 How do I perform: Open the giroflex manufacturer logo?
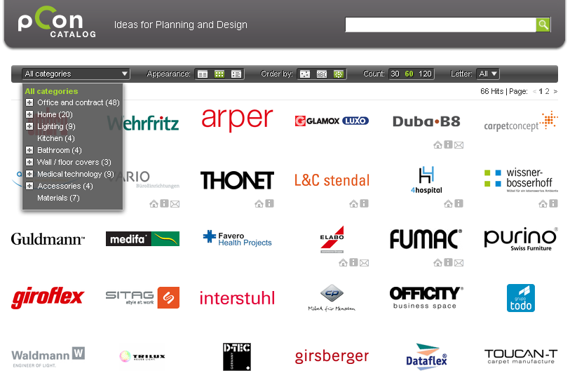(x=48, y=298)
